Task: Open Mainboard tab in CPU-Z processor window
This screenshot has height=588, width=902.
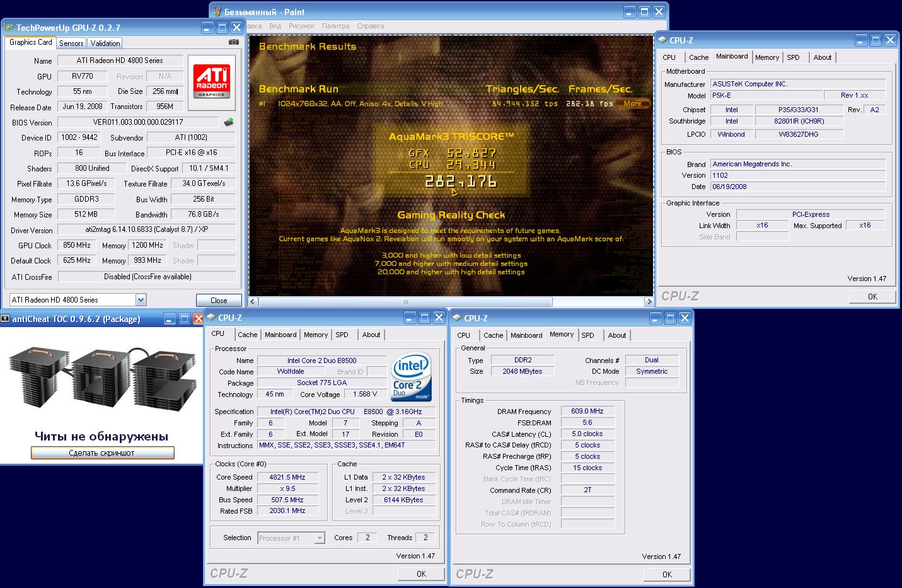Action: coord(280,335)
